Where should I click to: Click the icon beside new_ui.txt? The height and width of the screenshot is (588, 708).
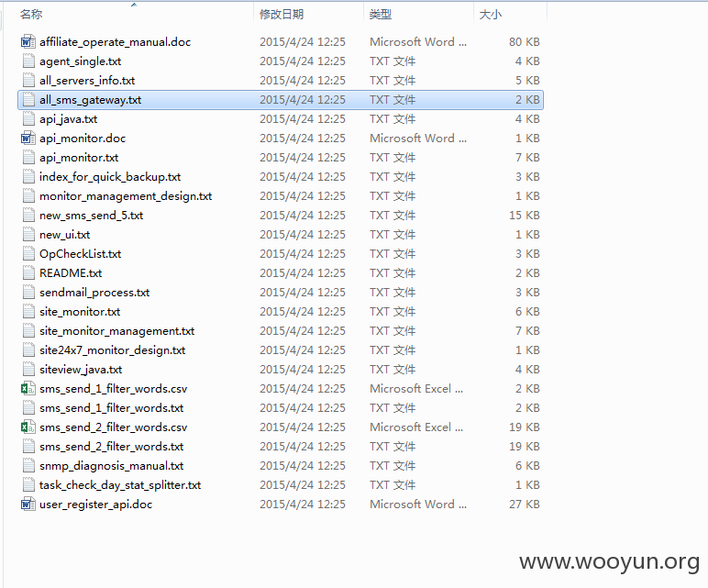point(28,235)
